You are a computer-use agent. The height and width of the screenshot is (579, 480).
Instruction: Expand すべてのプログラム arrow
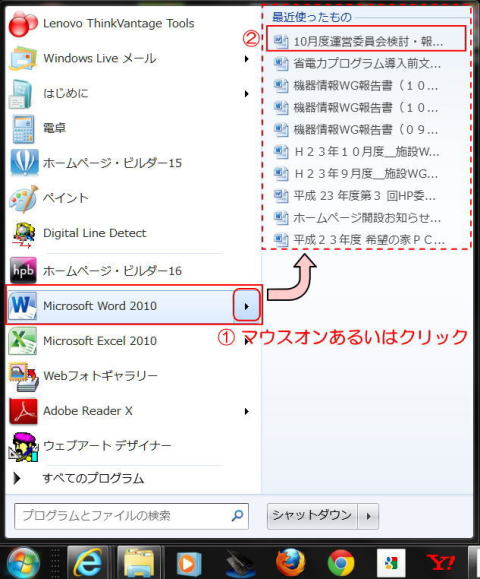17,478
